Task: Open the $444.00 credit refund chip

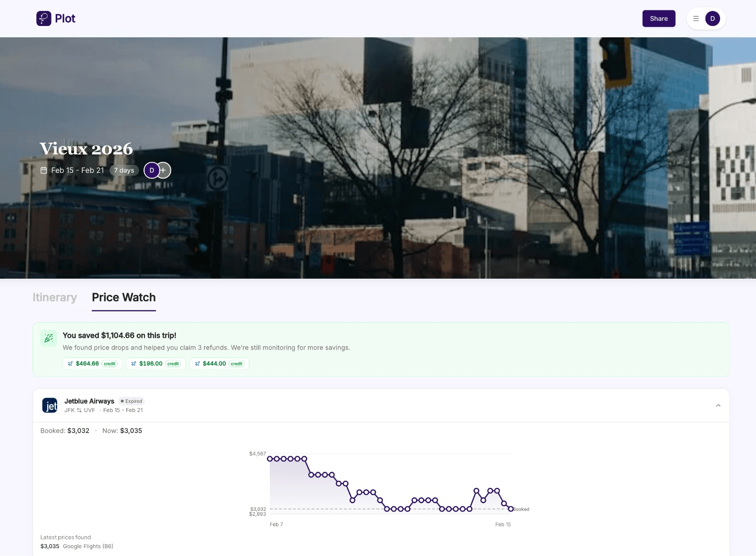Action: [219, 364]
